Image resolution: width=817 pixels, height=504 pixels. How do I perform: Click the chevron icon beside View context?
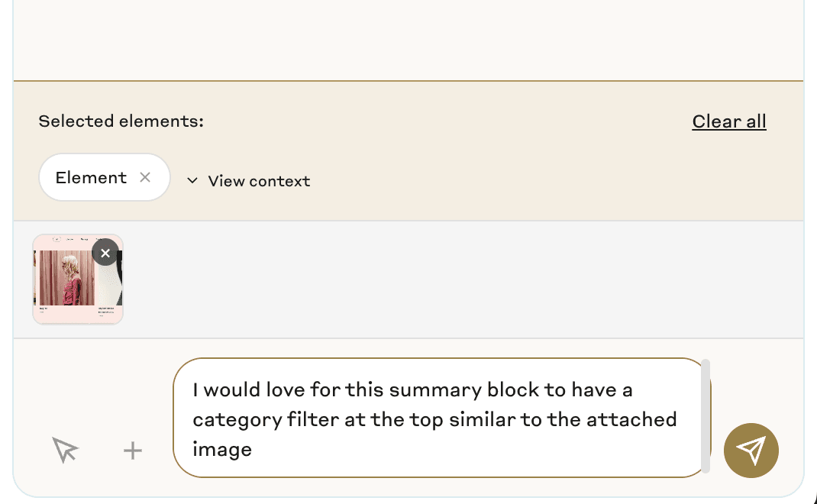point(192,180)
